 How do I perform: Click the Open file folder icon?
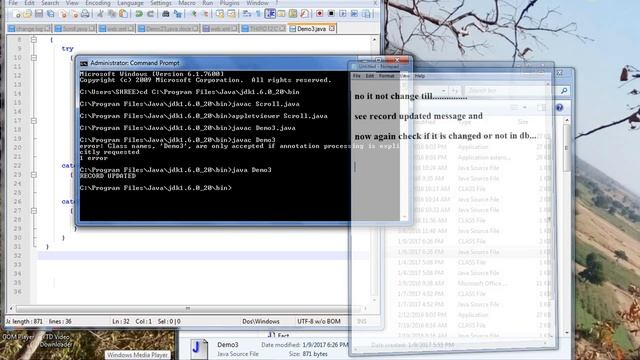27,14
